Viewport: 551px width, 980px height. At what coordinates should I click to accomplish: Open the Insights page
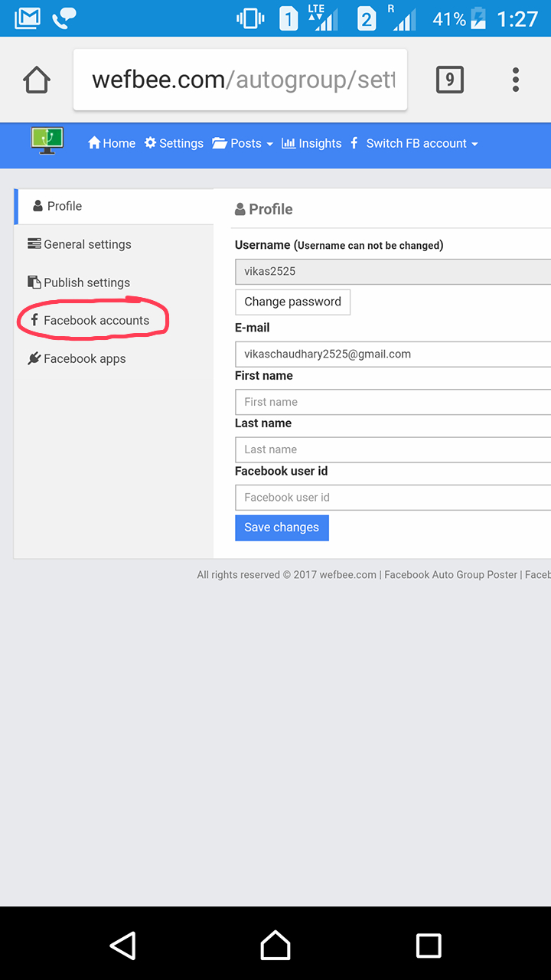[311, 143]
